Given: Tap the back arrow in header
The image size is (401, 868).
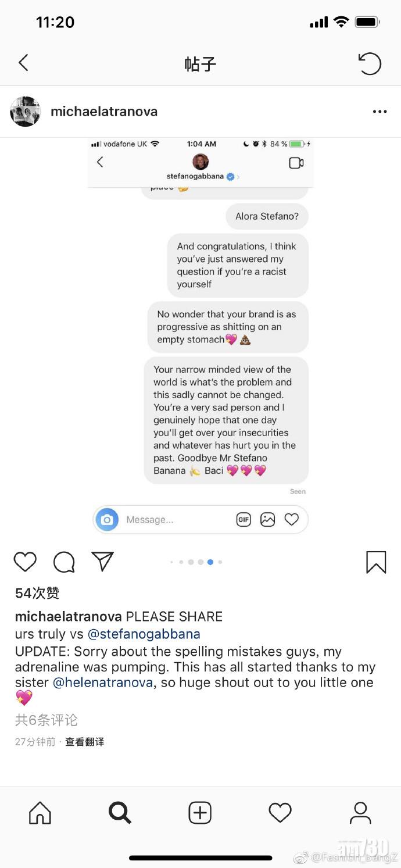Looking at the screenshot, I should click(23, 63).
